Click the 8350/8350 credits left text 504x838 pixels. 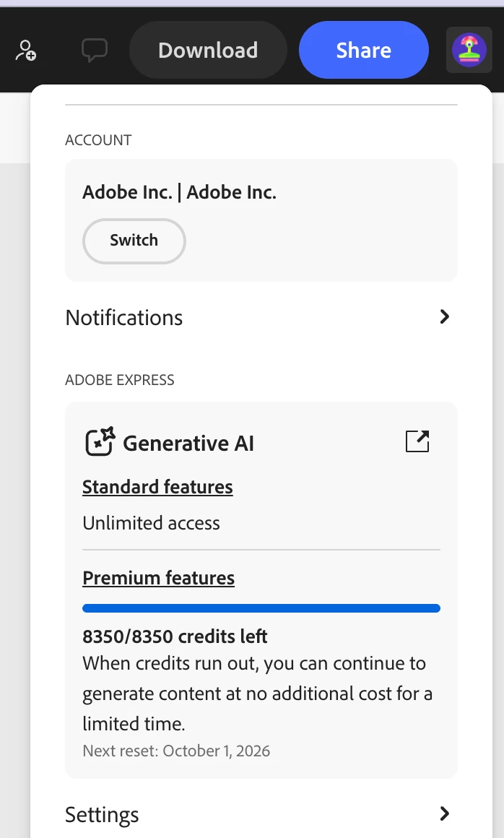pos(175,636)
